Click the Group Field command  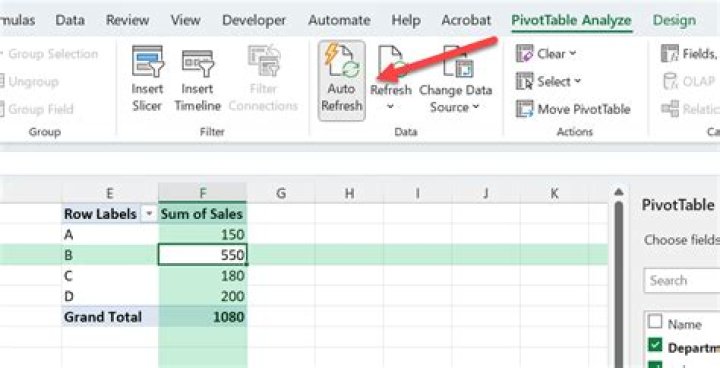[37, 109]
